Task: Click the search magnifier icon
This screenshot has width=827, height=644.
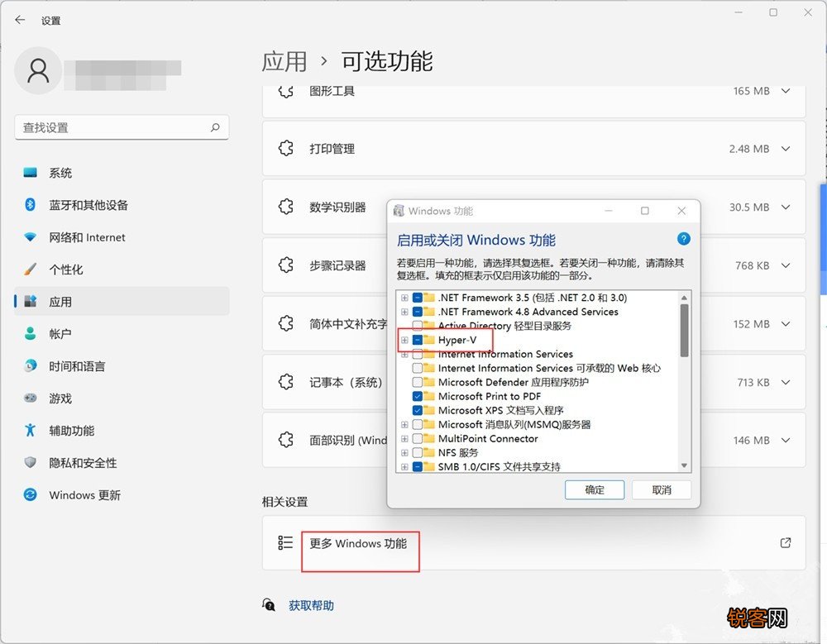Action: coord(215,127)
